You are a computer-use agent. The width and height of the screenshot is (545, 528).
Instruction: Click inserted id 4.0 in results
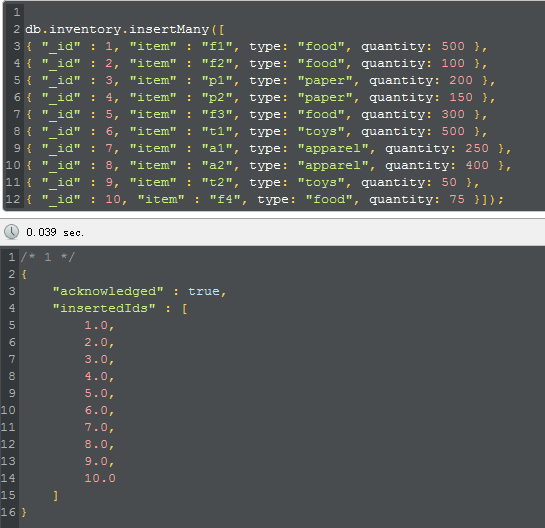coord(96,376)
